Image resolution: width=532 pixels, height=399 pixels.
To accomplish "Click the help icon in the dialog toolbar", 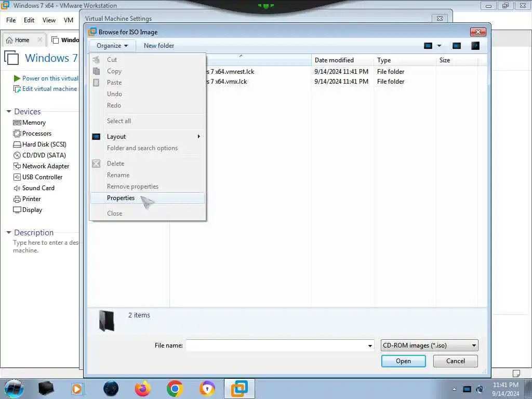I will tap(475, 46).
